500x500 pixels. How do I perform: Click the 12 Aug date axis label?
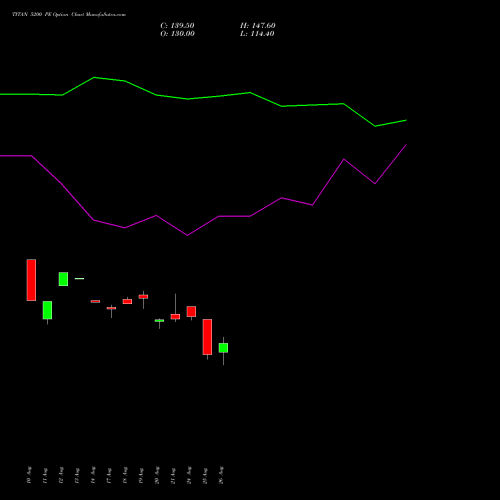tap(61, 475)
